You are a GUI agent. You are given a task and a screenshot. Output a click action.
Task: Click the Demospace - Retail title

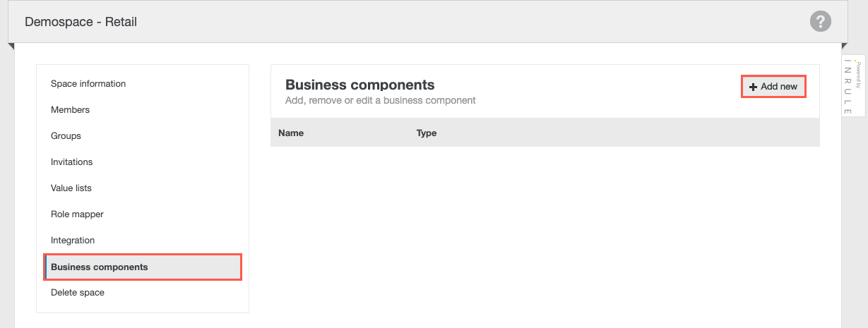(x=81, y=22)
